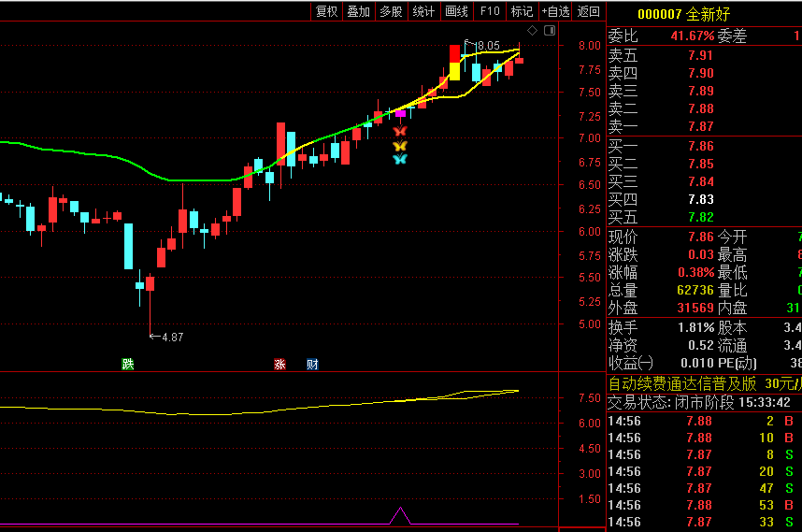Click the 7.50 indicator axis label
This screenshot has height=532, width=802.
click(589, 398)
